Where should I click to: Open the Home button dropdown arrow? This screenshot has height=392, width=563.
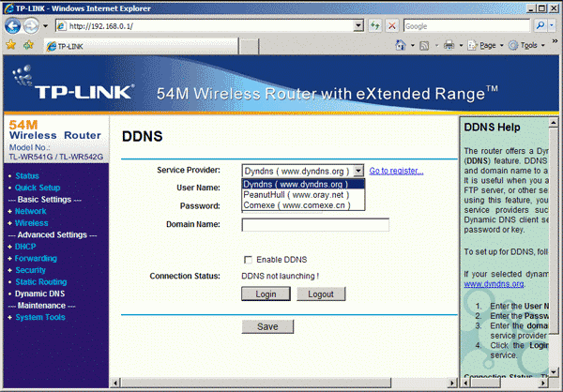click(x=413, y=46)
